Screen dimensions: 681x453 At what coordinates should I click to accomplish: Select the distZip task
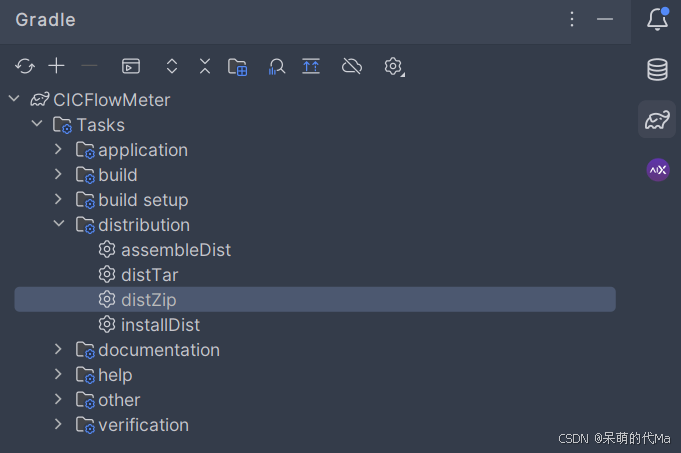315,299
